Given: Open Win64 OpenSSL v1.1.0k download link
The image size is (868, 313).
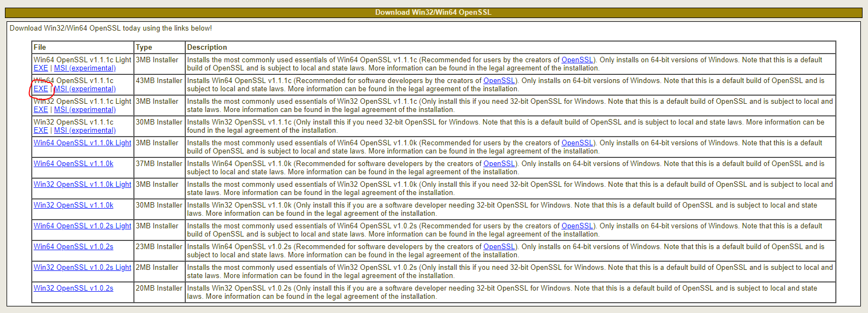Looking at the screenshot, I should (x=74, y=164).
